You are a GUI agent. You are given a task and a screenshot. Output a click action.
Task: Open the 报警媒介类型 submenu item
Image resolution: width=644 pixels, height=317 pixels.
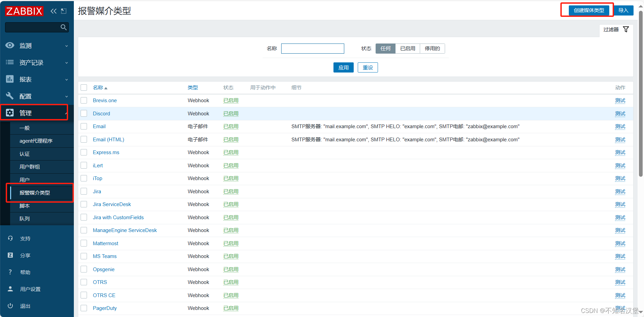42,193
